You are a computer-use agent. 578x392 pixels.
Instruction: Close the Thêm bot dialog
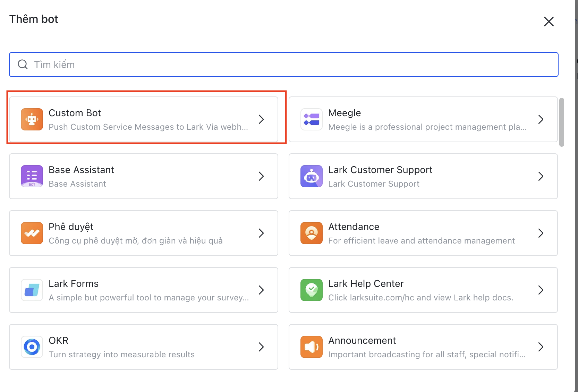point(549,22)
